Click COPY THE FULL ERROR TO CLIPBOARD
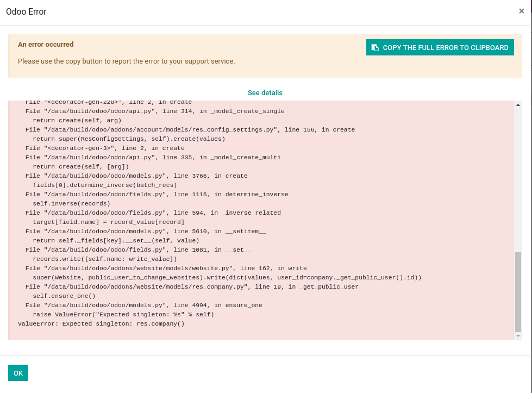 440,47
